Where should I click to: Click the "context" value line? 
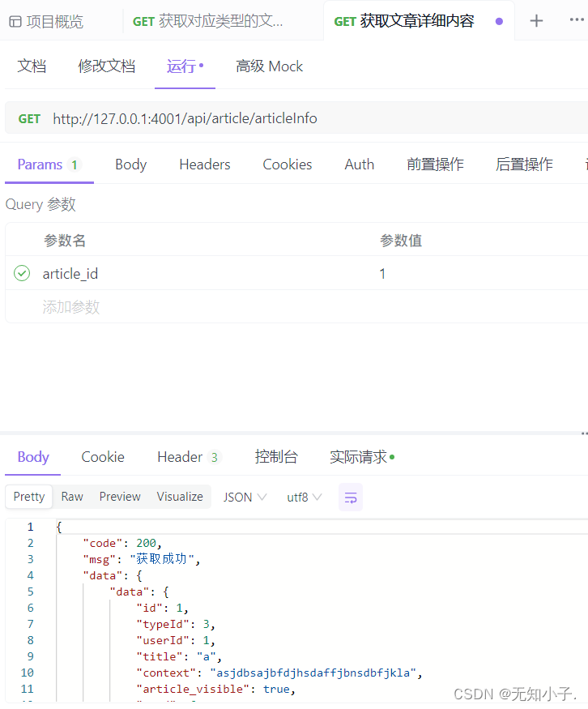[x=279, y=673]
